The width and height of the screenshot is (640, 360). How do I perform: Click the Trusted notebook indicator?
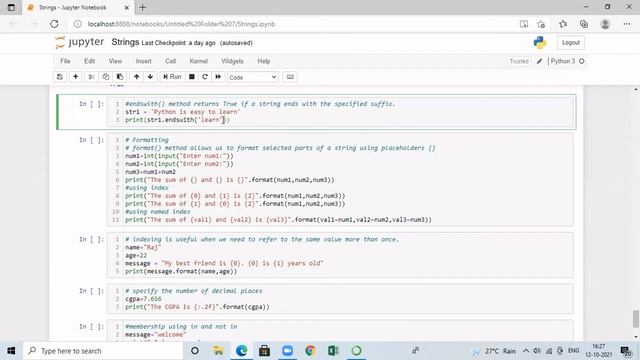pyautogui.click(x=519, y=61)
